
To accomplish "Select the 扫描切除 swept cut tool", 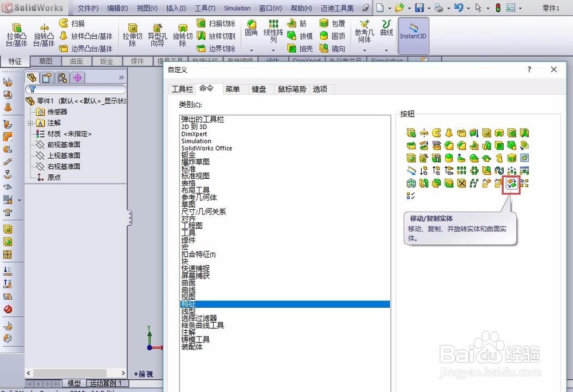I will pyautogui.click(x=216, y=23).
